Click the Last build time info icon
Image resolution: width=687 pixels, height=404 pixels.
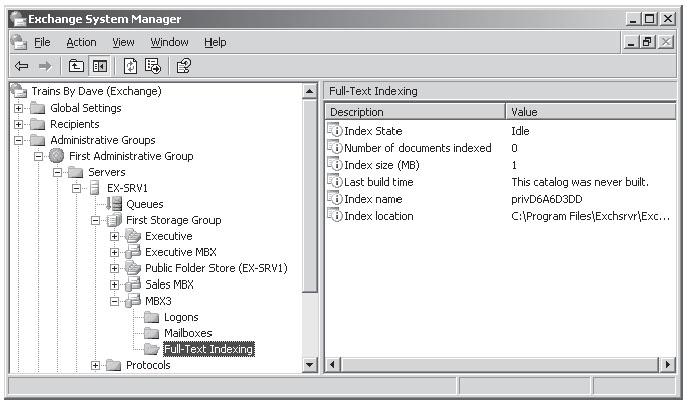tap(335, 181)
